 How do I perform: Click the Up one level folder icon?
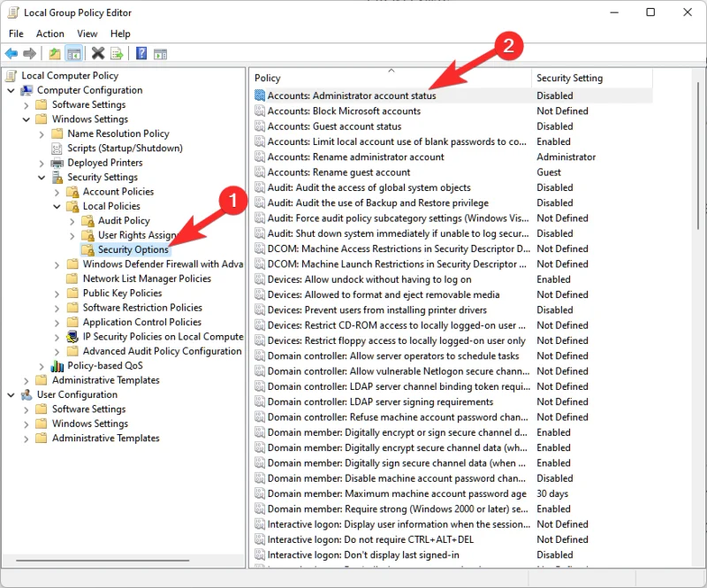click(x=54, y=53)
